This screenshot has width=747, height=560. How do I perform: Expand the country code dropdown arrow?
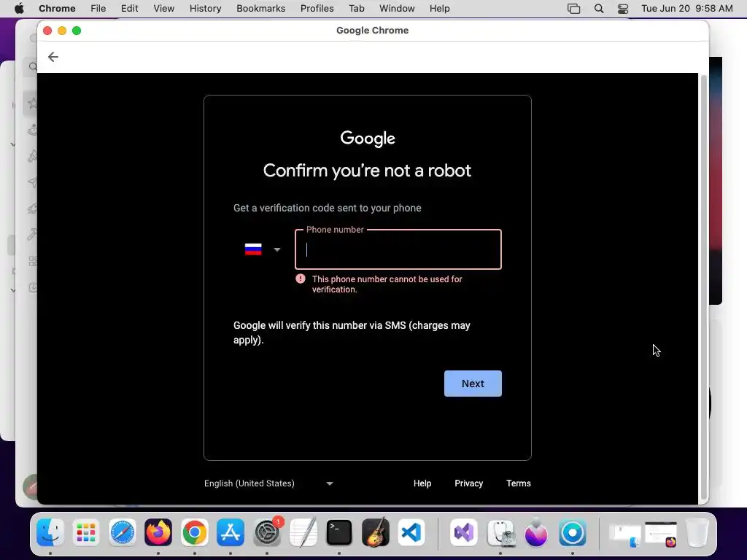pyautogui.click(x=276, y=249)
